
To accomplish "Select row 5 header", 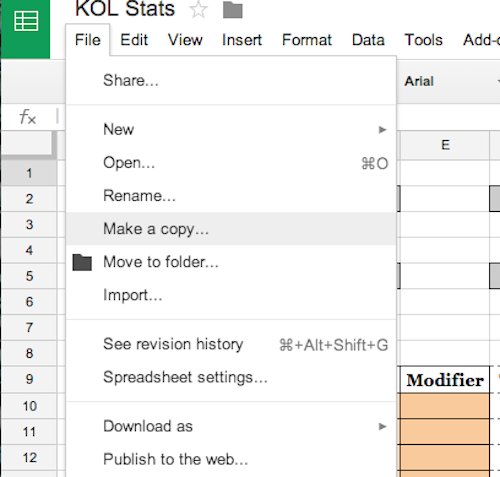I will 29,276.
